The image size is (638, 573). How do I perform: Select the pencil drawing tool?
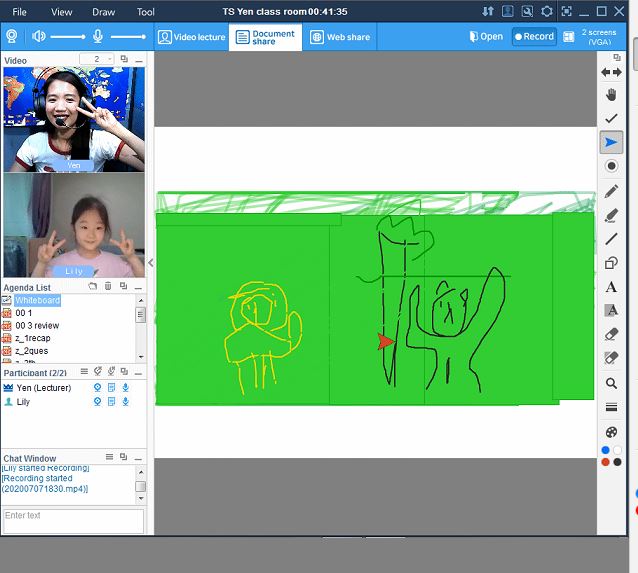pos(611,191)
